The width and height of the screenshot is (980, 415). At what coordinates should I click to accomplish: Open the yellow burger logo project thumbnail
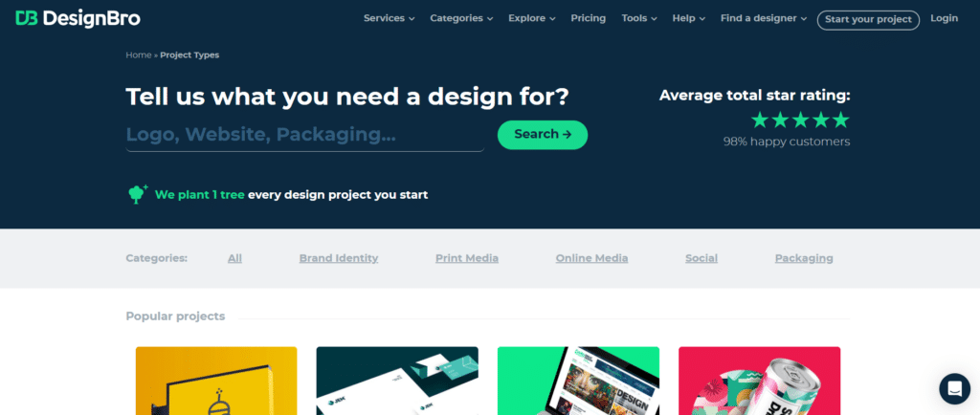pyautogui.click(x=216, y=381)
